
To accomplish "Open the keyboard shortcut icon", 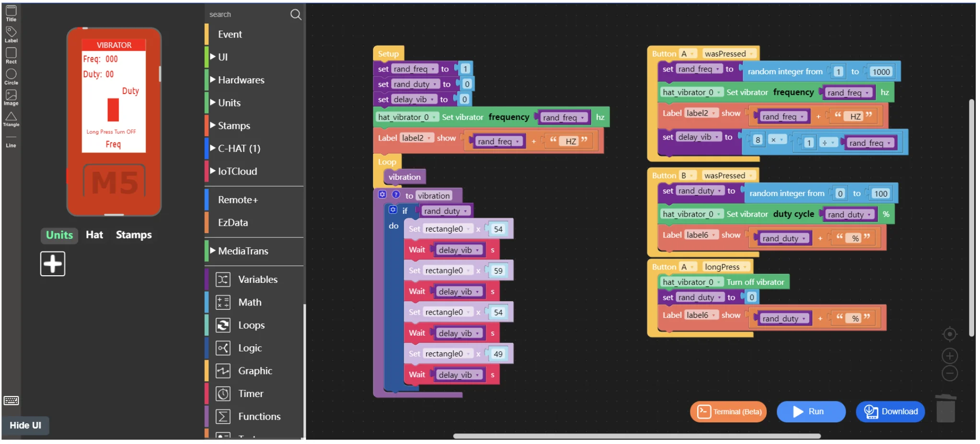I will [11, 400].
